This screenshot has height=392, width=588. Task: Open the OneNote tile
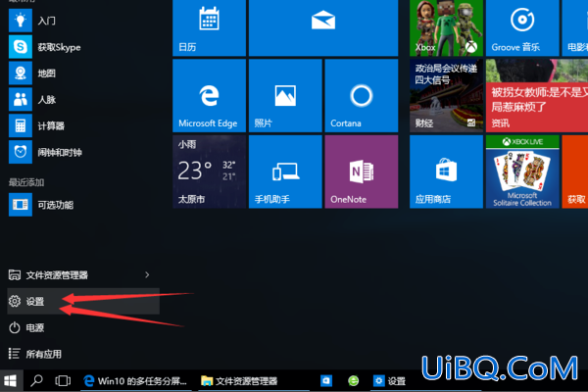pos(362,171)
